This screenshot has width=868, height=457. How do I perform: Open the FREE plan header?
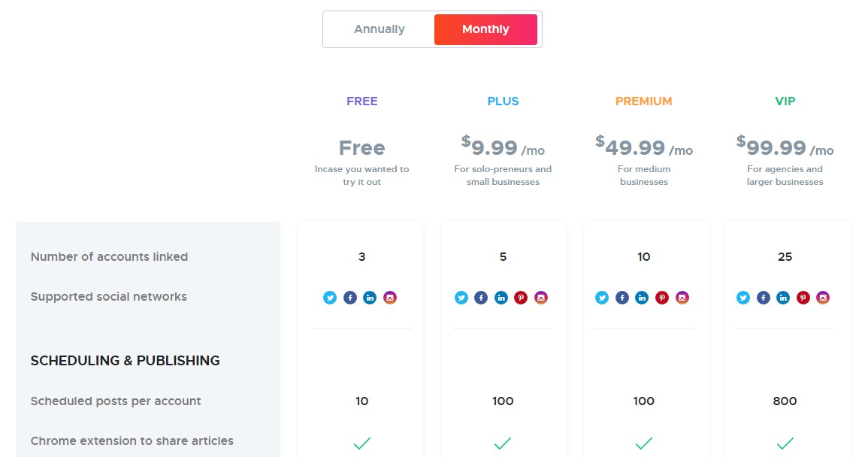(x=361, y=100)
